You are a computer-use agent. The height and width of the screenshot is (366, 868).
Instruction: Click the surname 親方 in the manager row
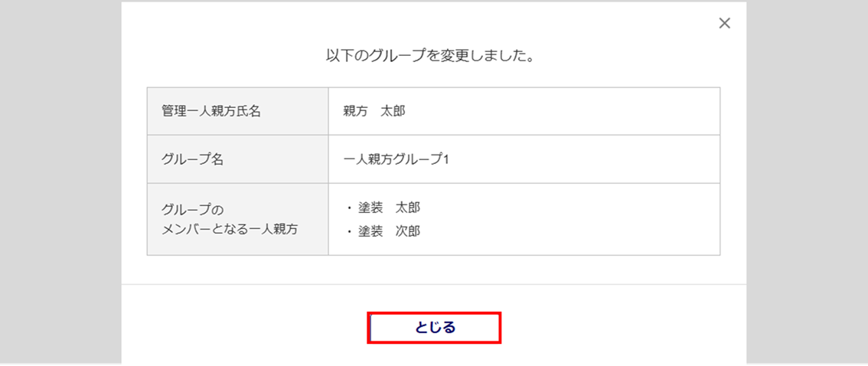tap(356, 111)
